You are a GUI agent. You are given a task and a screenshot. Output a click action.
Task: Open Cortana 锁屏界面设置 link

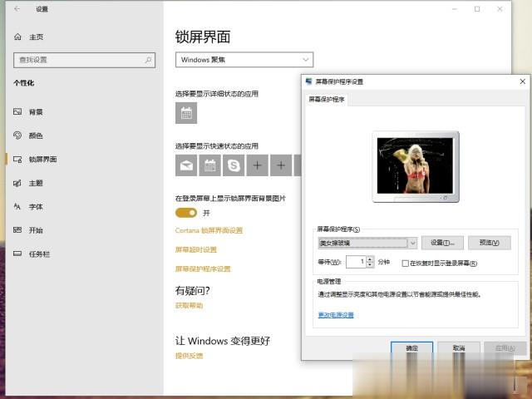(209, 231)
